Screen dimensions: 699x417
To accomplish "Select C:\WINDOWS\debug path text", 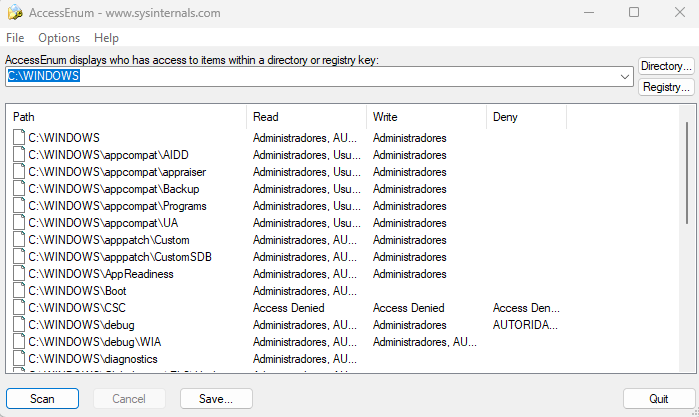I will 81,325.
